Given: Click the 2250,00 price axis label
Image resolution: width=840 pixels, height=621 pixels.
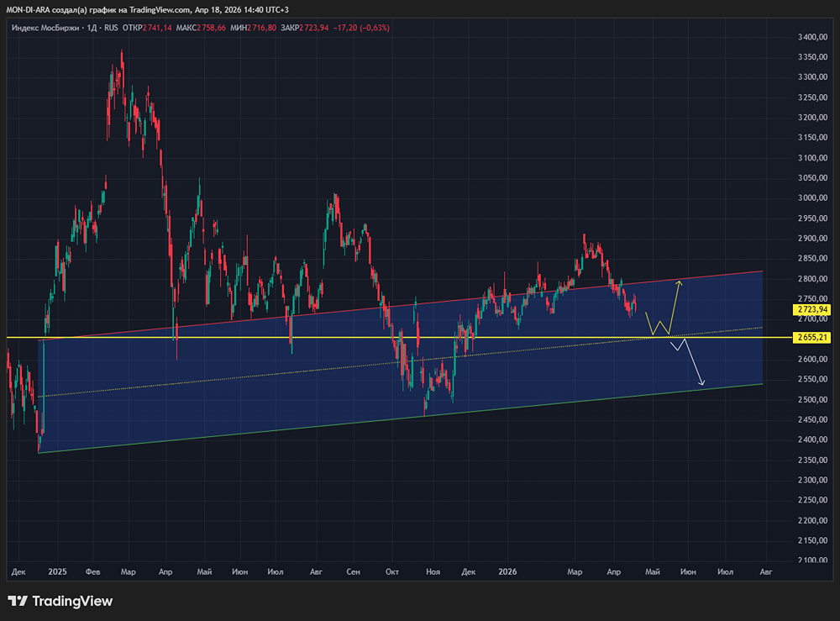Looking at the screenshot, I should tap(812, 501).
